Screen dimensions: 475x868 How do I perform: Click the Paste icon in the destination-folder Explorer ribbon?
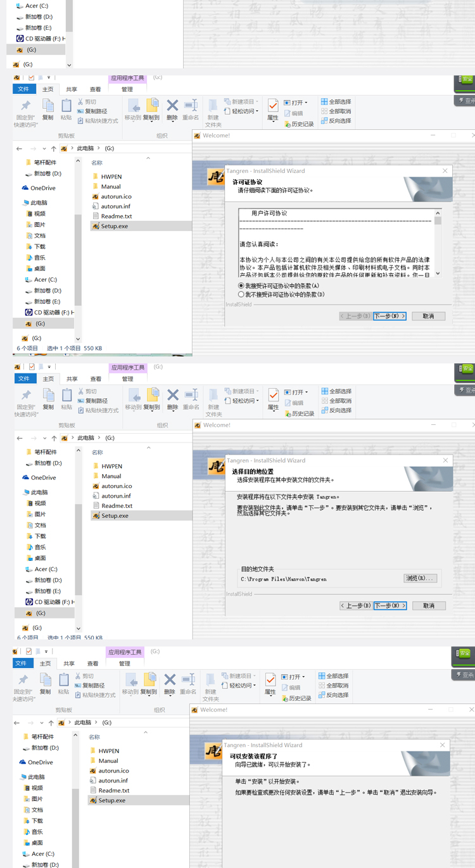[66, 398]
